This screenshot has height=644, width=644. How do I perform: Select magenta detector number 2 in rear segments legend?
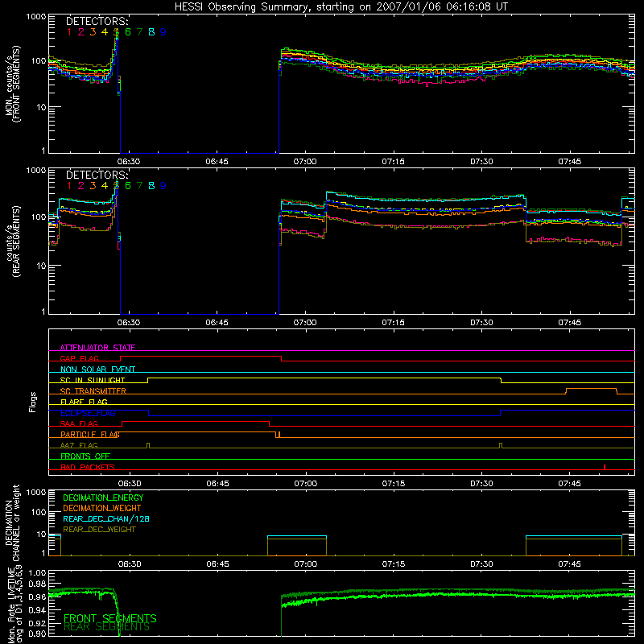81,186
